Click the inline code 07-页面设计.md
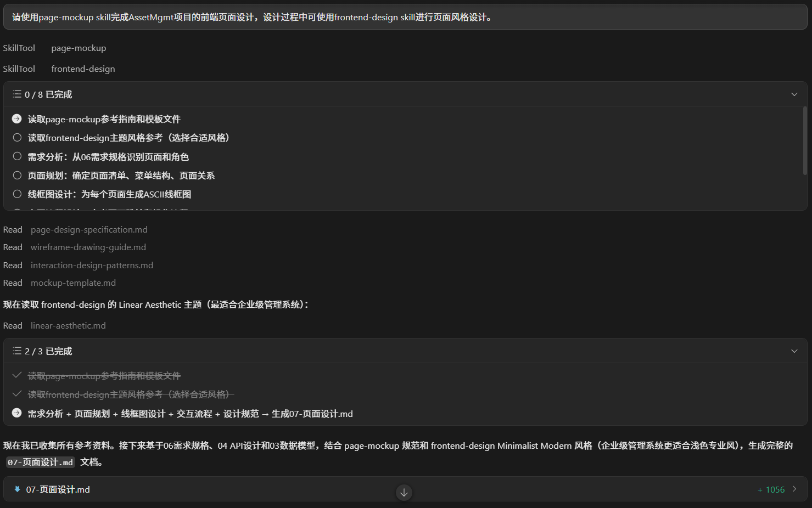 [x=40, y=462]
